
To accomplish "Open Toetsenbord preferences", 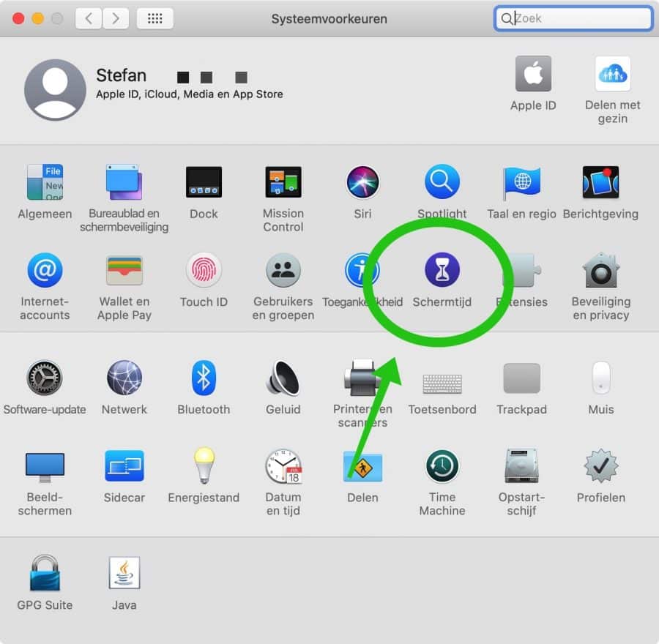I will 442,383.
